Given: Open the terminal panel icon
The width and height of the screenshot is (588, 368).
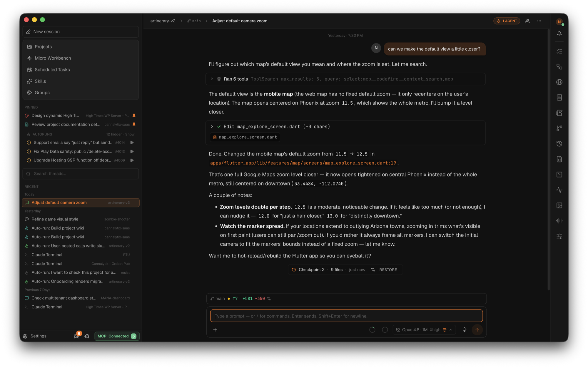Looking at the screenshot, I should tap(559, 175).
